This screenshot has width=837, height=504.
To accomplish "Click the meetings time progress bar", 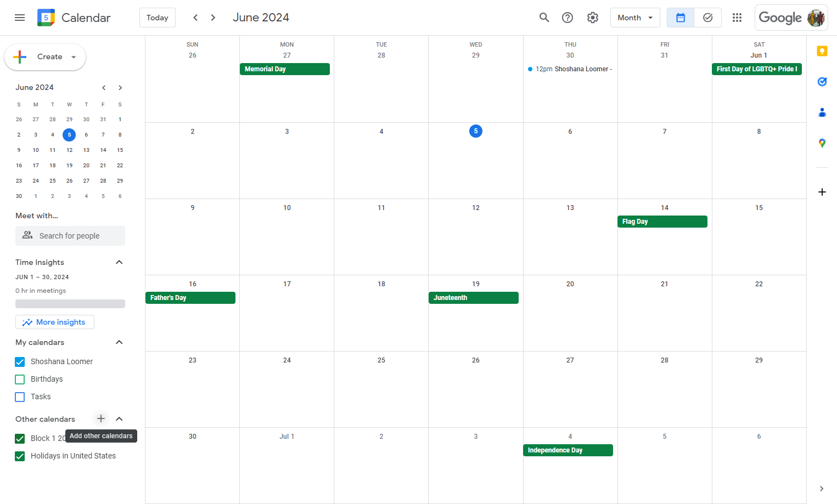I will pos(70,304).
